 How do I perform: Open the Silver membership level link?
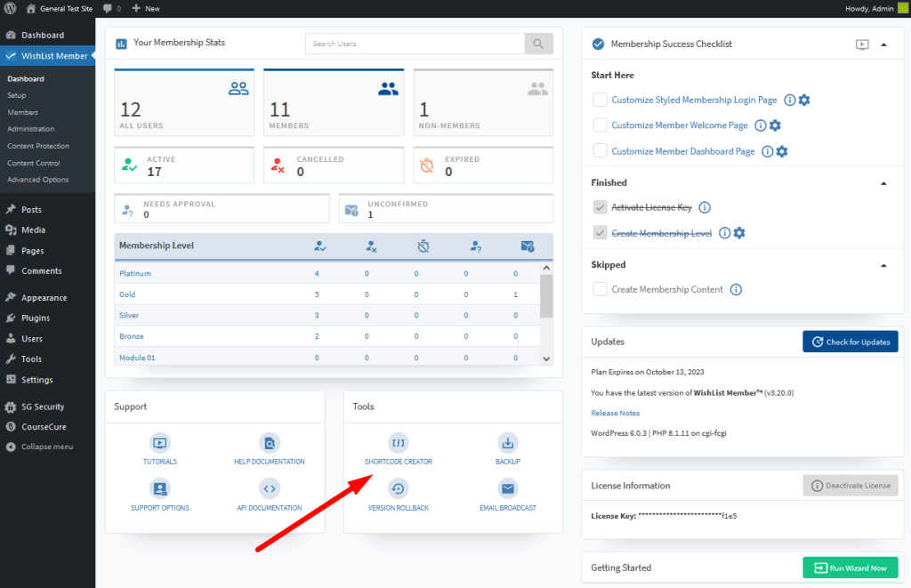point(129,315)
